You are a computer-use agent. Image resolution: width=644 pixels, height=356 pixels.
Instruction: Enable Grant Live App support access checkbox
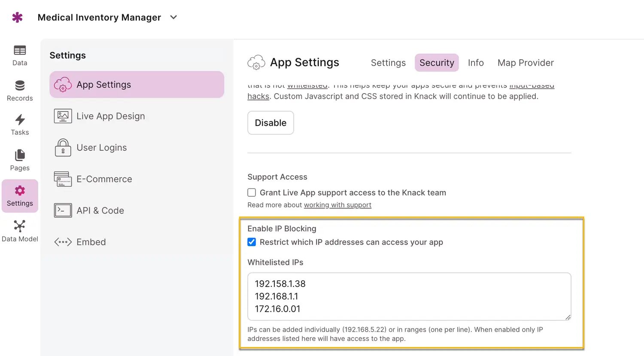click(252, 193)
